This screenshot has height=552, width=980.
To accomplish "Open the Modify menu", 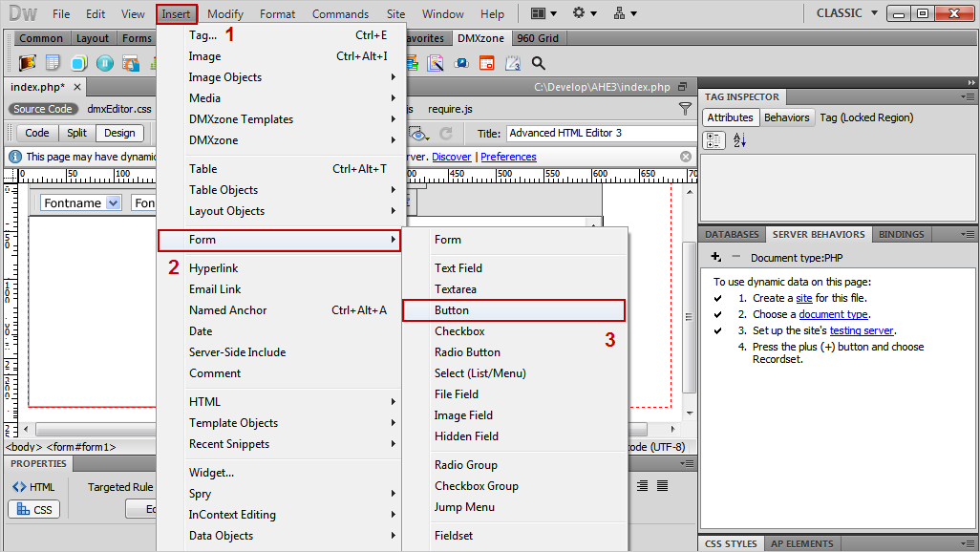I will click(225, 13).
